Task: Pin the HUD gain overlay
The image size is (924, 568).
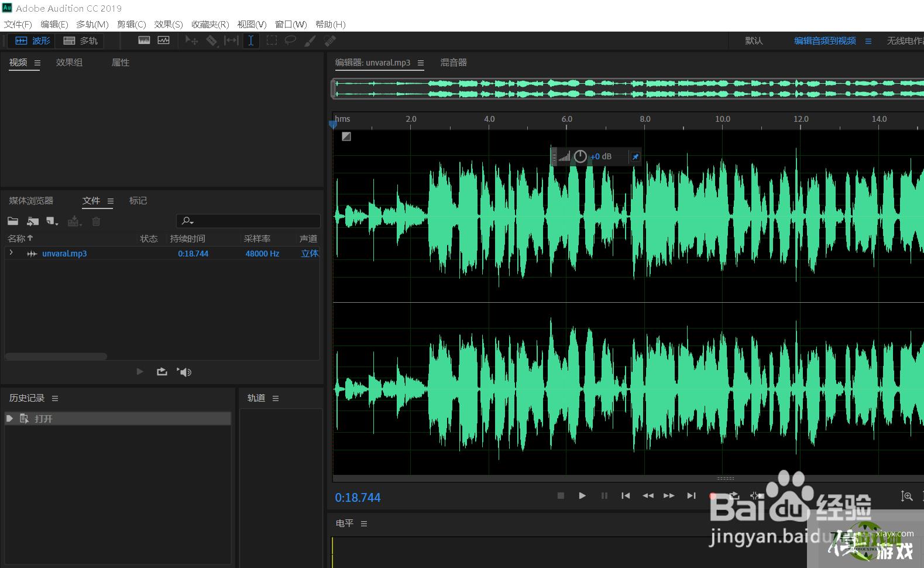Action: (635, 156)
